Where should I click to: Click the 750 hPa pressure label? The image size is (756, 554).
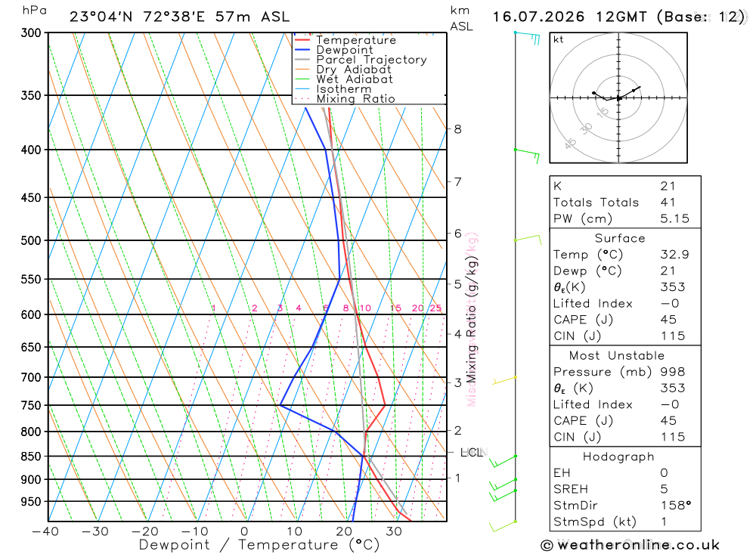click(31, 406)
